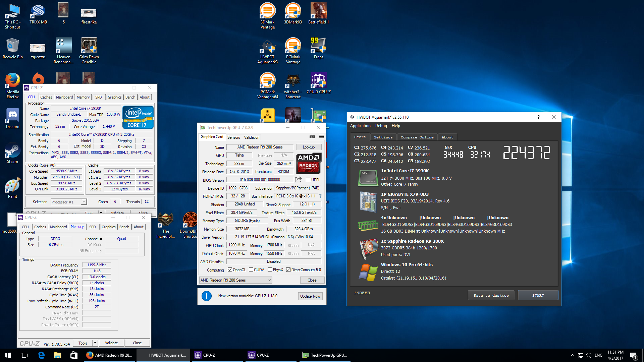
Task: Click Validate in the Memory CPU-Z window
Action: [111, 343]
